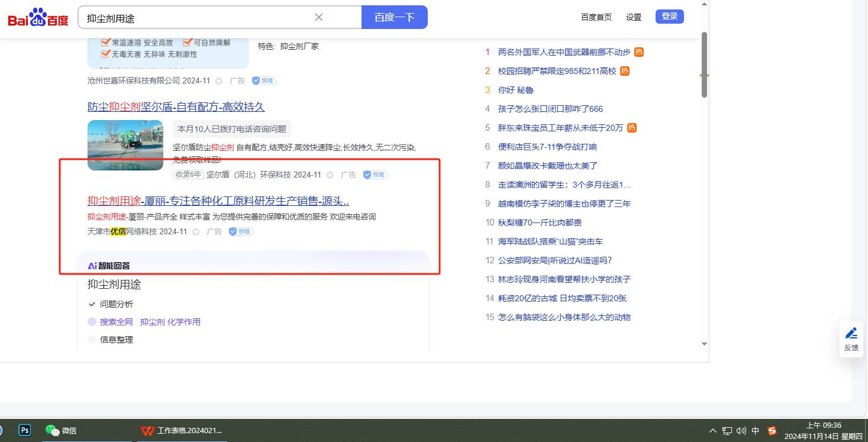Viewport: 868px width, 442px height.
Task: Click the 百度一下 search button
Action: coord(394,17)
